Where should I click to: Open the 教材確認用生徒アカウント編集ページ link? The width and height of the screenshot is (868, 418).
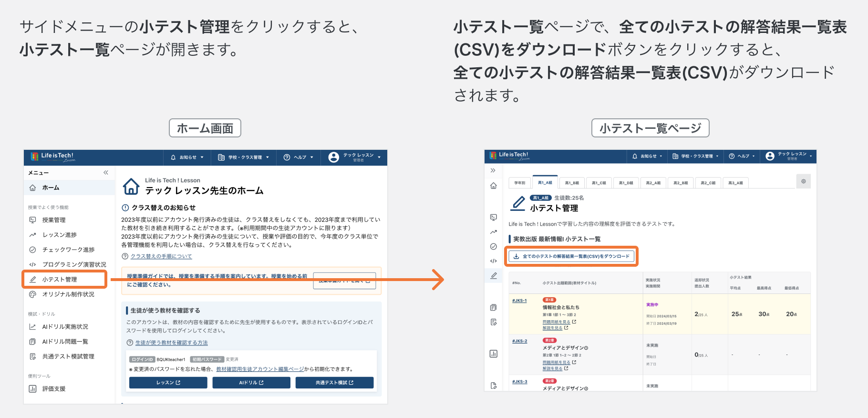[x=260, y=369]
